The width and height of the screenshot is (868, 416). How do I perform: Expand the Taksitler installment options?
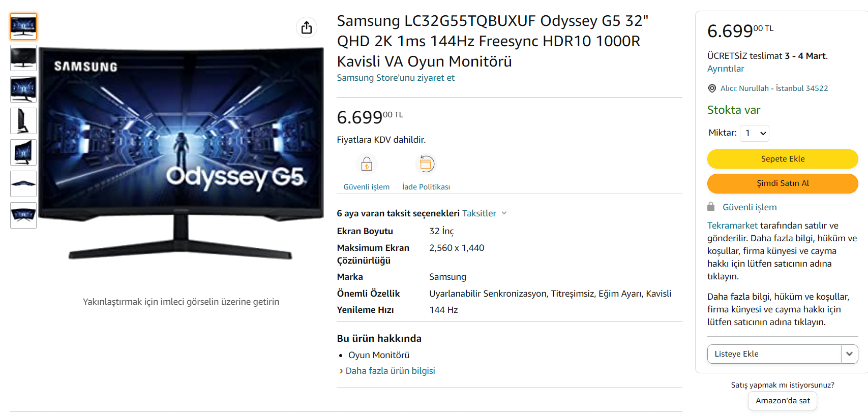(484, 213)
